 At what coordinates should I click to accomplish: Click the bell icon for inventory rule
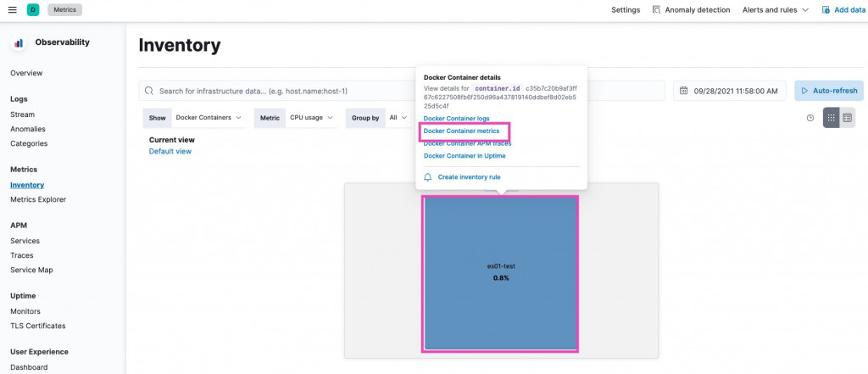coord(428,177)
